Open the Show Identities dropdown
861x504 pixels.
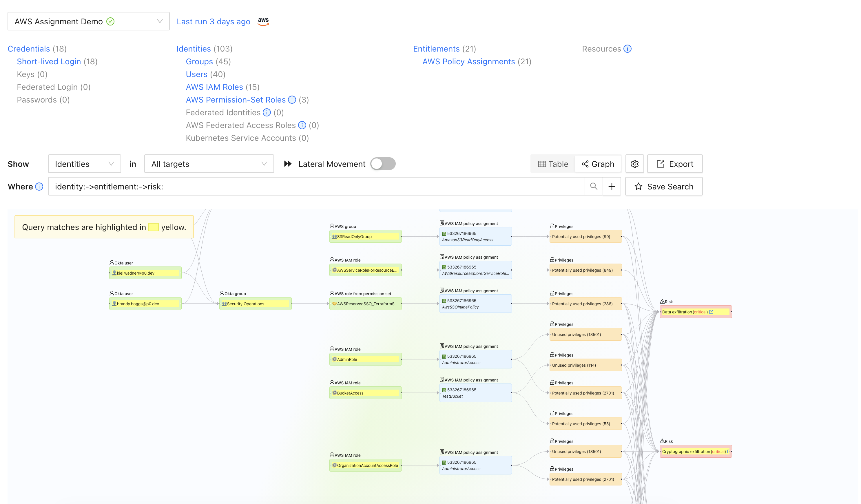[84, 164]
